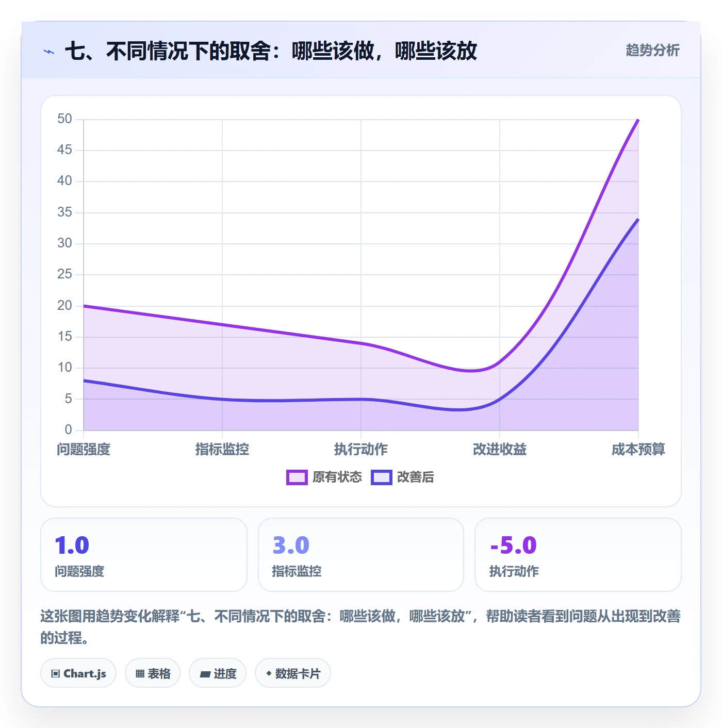Click the lightning icon beside the title
This screenshot has width=722, height=728.
pos(49,52)
